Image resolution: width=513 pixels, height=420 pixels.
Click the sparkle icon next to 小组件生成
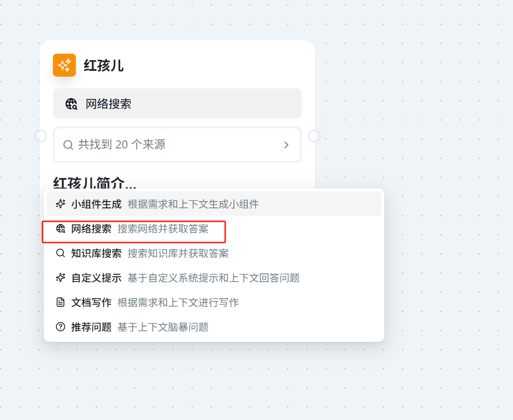pos(60,204)
